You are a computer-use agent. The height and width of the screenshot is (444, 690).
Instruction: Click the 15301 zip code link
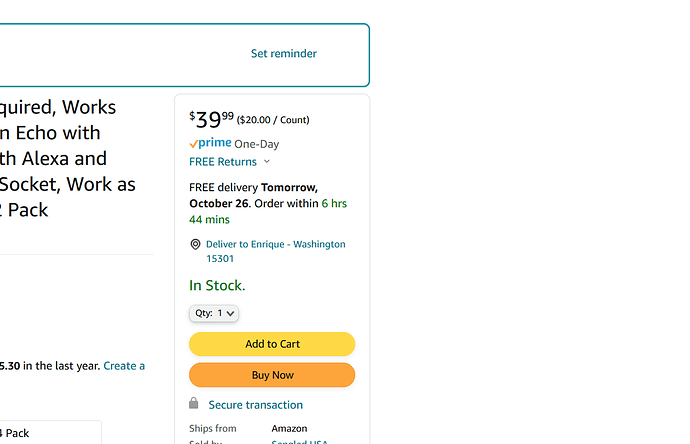tap(220, 259)
